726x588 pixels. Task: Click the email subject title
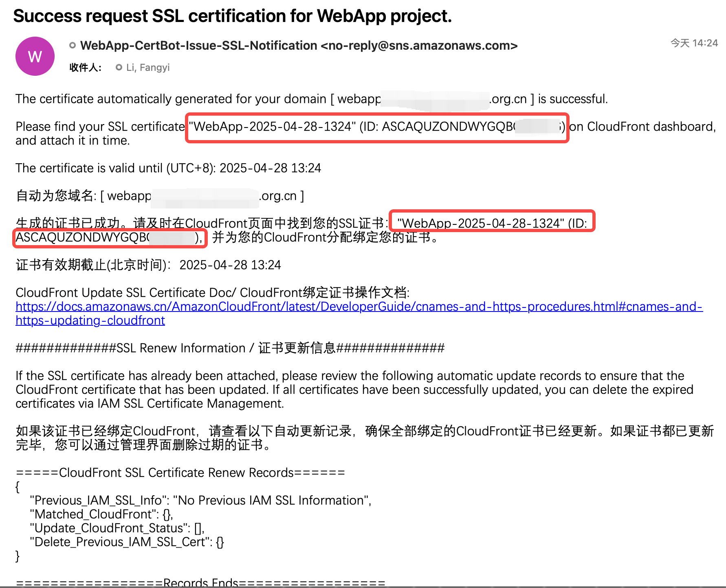pos(233,16)
